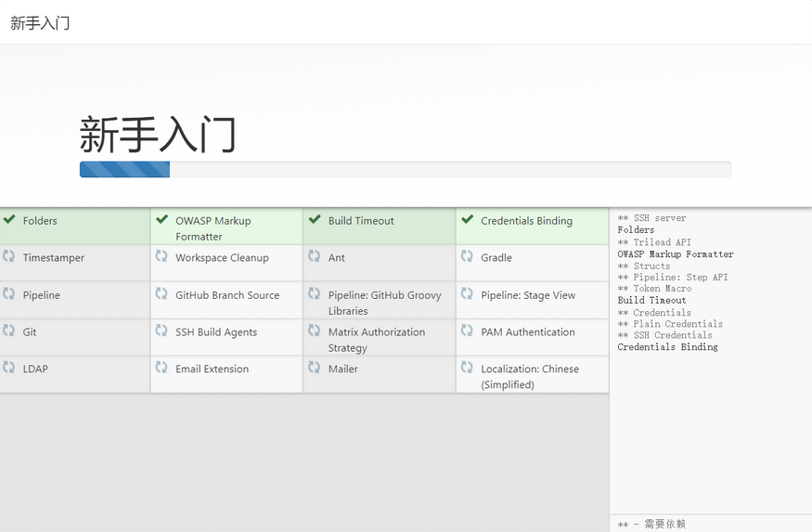Image resolution: width=812 pixels, height=532 pixels.
Task: Click the sync icon beside Pipeline: GitHub Groovy Libraries
Action: pos(315,293)
